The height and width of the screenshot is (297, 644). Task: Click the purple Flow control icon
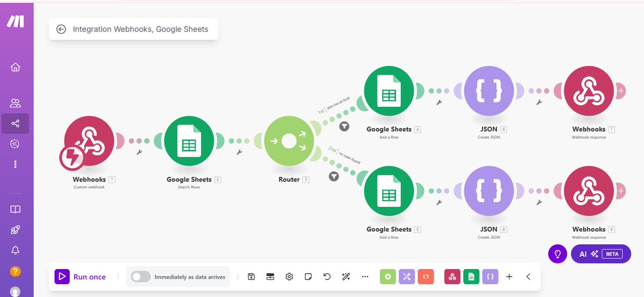coord(407,277)
